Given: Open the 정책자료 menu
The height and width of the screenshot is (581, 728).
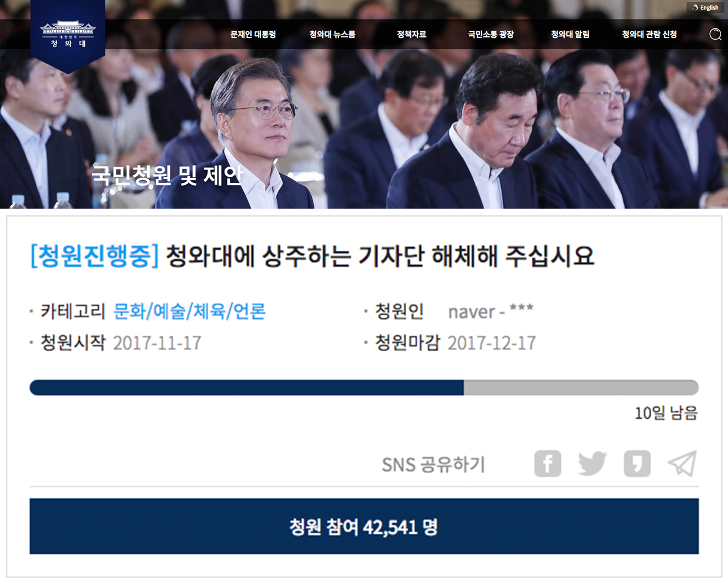Looking at the screenshot, I should 412,35.
